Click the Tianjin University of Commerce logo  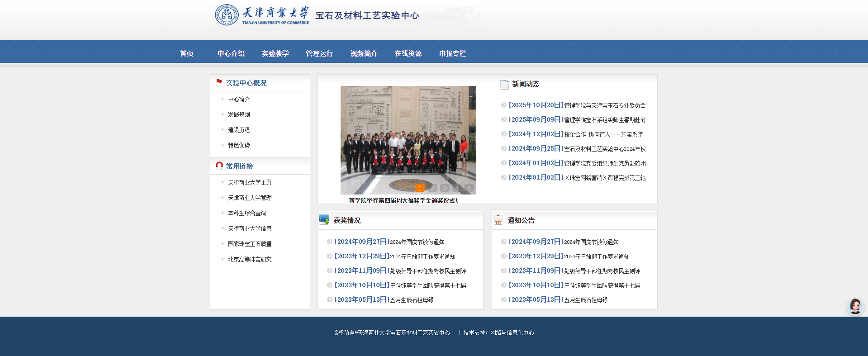click(x=262, y=15)
